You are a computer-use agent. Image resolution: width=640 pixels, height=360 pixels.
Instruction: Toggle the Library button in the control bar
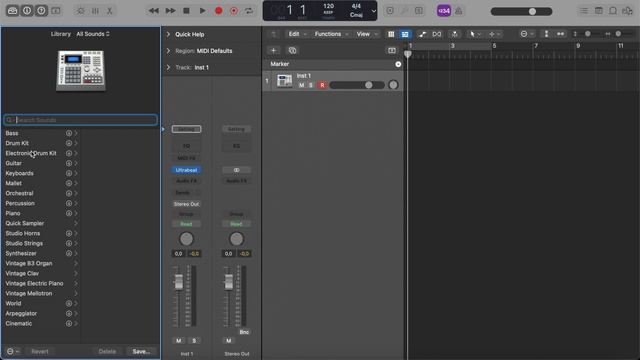pos(12,11)
